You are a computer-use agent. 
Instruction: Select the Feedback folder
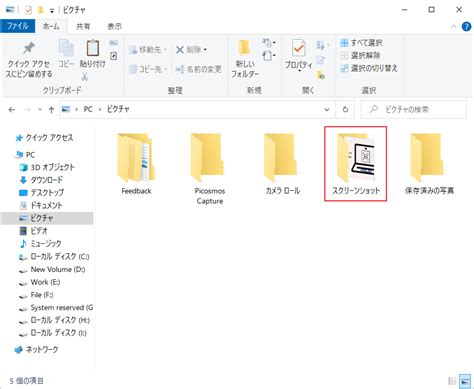tap(136, 164)
